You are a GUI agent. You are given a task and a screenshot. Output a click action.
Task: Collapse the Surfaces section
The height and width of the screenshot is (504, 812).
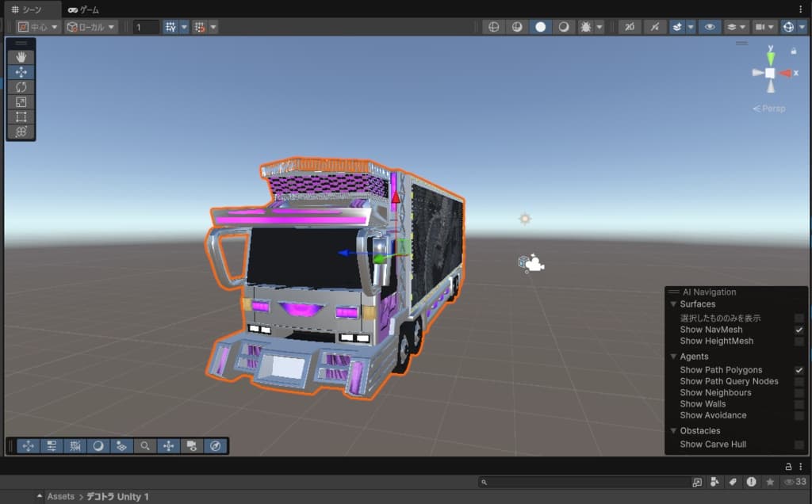pyautogui.click(x=674, y=304)
